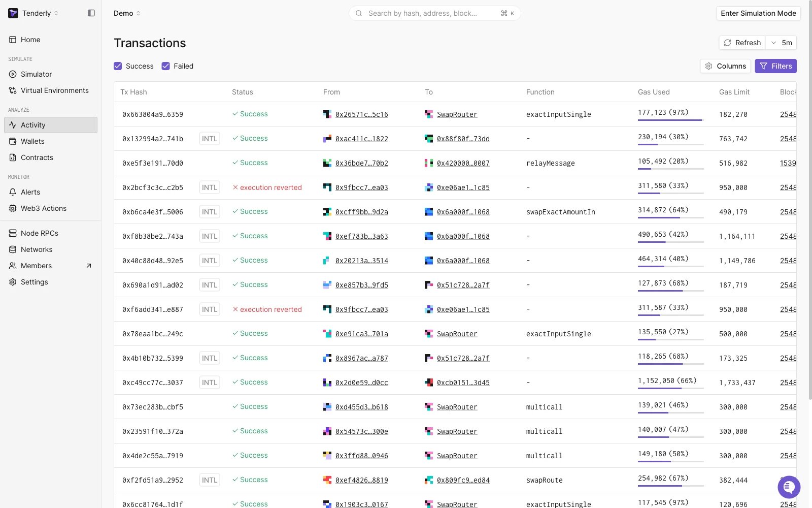The width and height of the screenshot is (812, 508).
Task: Open address 0x88f80f…73dd
Action: click(463, 139)
